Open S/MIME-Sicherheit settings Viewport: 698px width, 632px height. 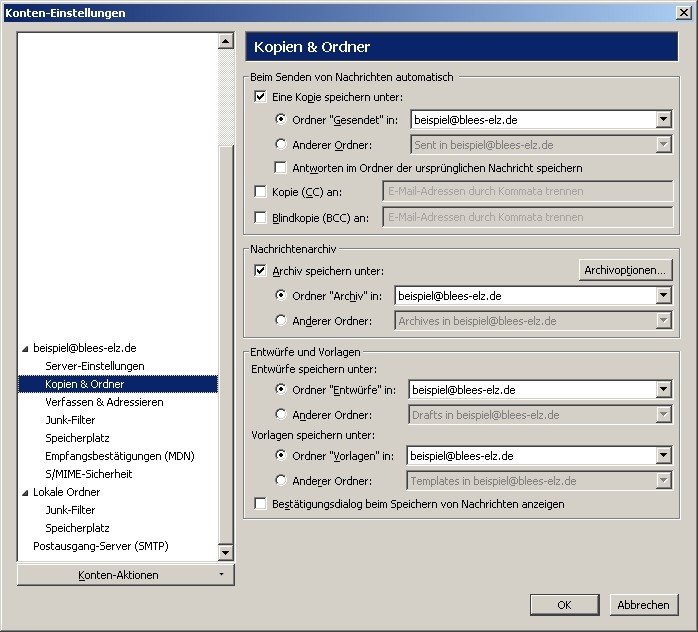89,474
